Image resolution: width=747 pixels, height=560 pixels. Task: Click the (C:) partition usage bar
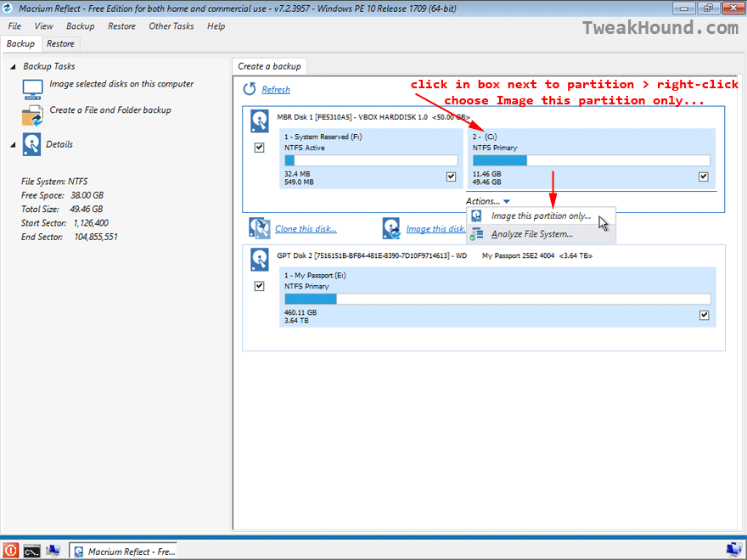pyautogui.click(x=591, y=160)
